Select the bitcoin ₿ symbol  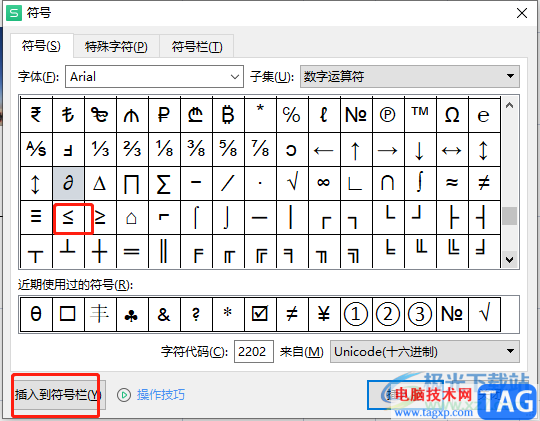[228, 115]
